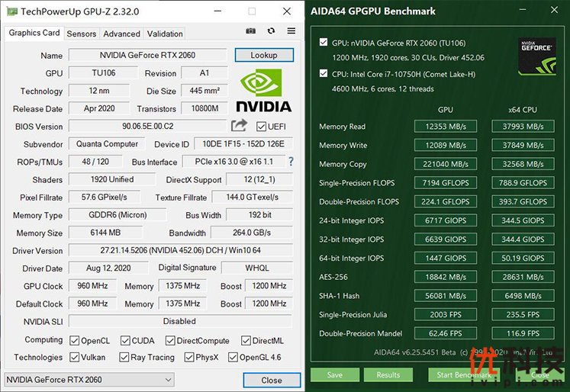
Task: Click the Bus Interface question mark icon
Action: point(290,162)
